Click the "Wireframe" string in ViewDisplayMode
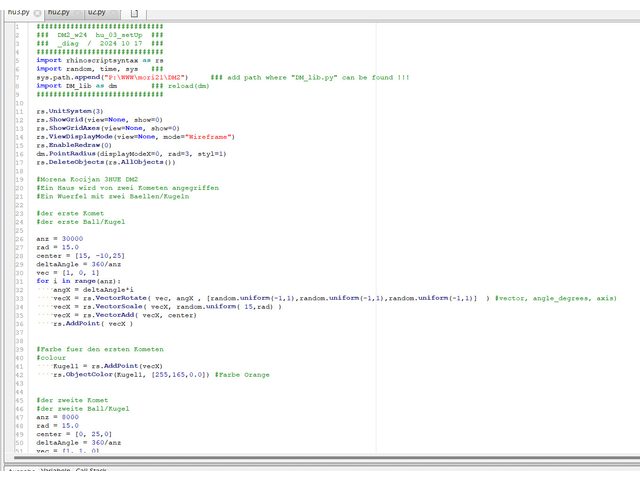The image size is (640, 480). point(208,137)
